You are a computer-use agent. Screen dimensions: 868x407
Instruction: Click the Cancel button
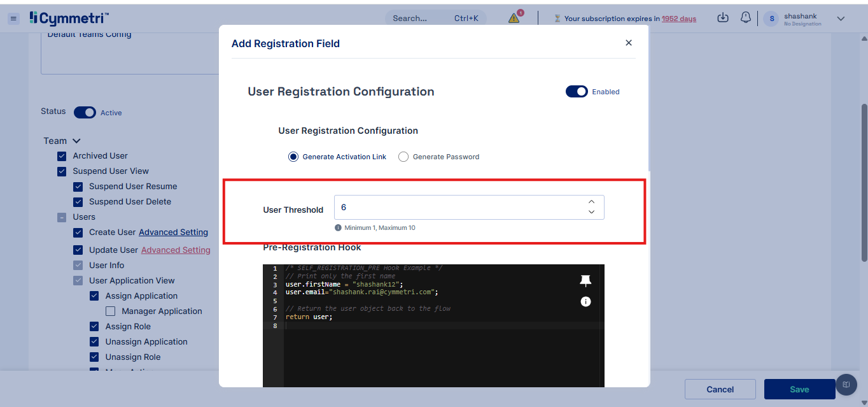coord(720,389)
